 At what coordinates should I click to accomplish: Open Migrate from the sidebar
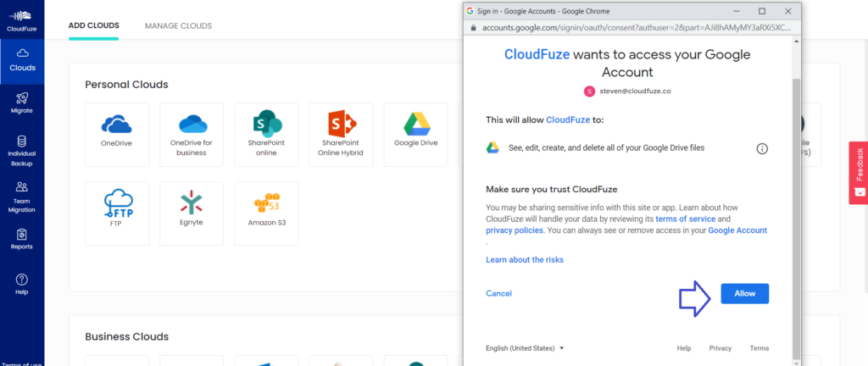point(22,103)
